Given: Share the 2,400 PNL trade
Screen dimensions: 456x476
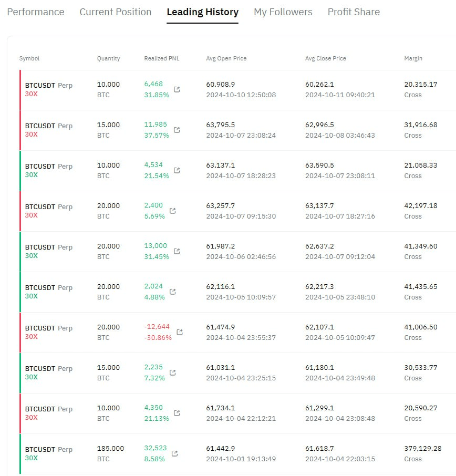Looking at the screenshot, I should tap(172, 210).
